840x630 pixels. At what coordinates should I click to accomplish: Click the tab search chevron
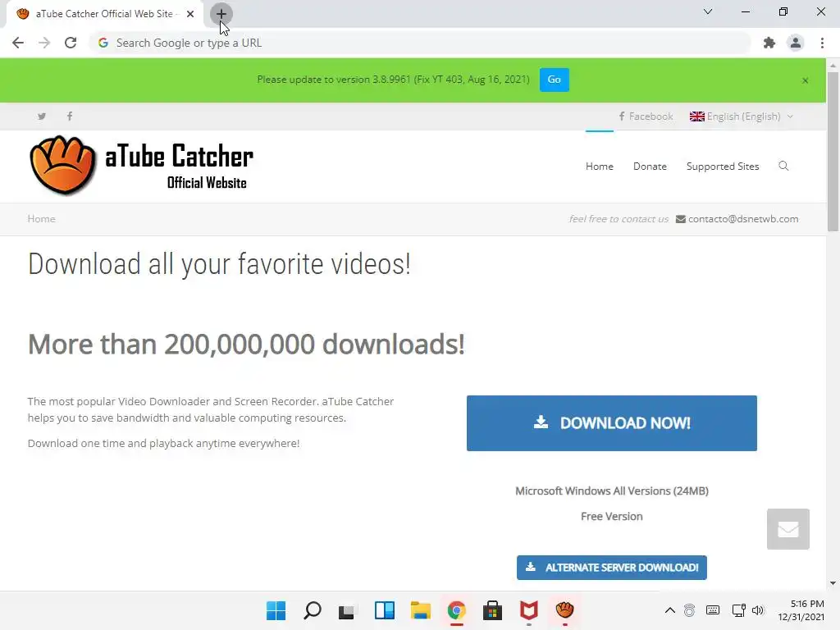tap(708, 11)
